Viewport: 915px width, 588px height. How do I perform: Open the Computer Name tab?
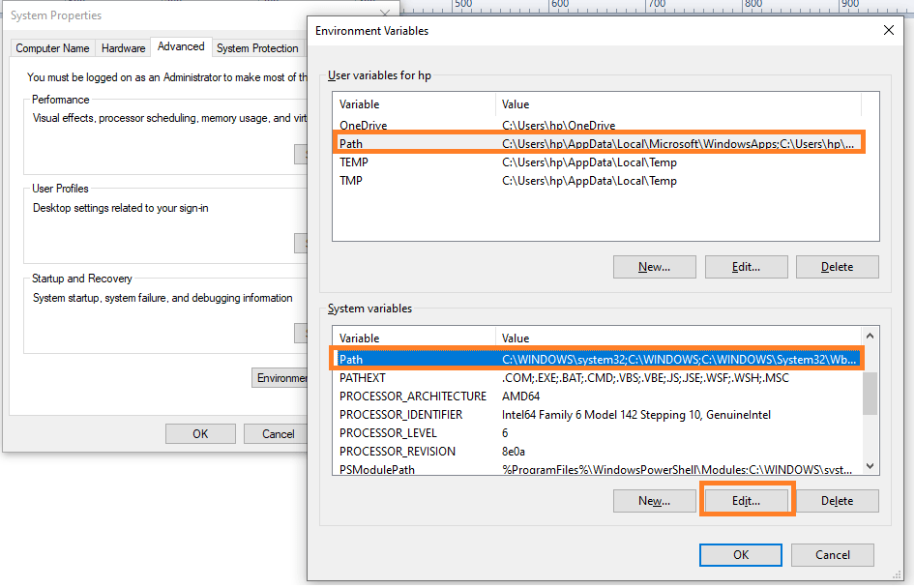52,47
